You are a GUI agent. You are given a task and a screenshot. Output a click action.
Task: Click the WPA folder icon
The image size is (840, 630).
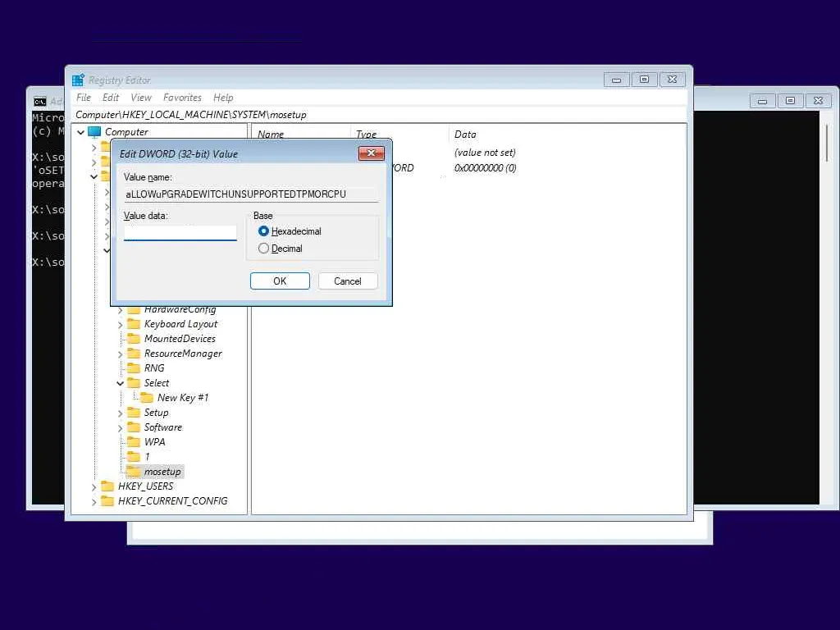(x=134, y=442)
